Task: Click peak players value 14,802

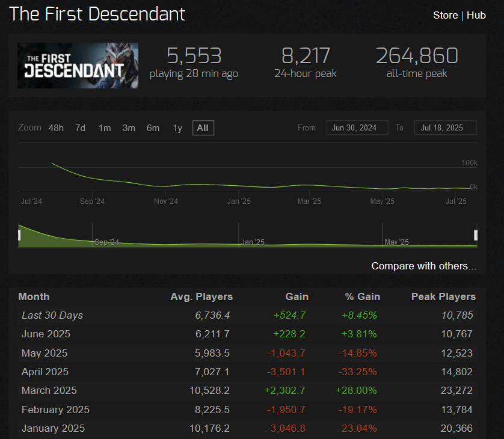Action: 456,372
